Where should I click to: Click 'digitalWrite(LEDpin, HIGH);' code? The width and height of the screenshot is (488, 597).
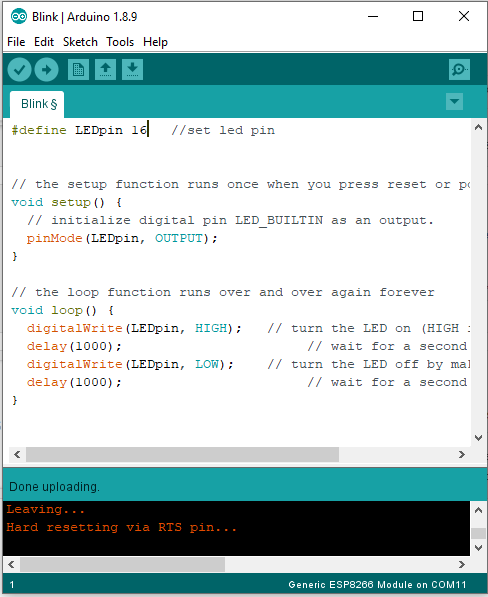pyautogui.click(x=134, y=328)
